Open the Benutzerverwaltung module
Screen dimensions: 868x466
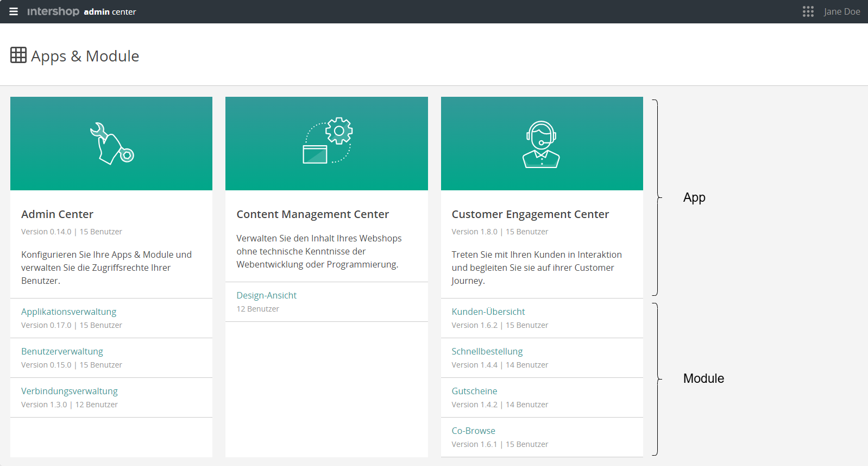[x=62, y=351]
